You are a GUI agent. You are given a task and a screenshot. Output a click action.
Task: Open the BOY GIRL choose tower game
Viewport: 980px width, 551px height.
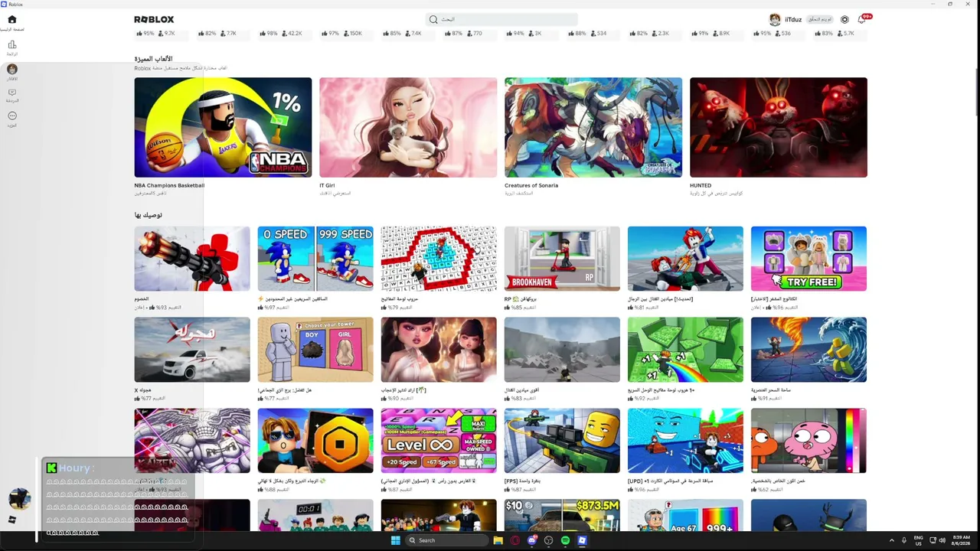pyautogui.click(x=315, y=350)
